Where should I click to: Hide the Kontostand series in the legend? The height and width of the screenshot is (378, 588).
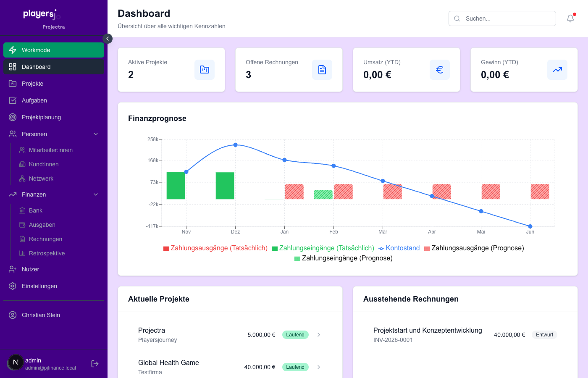(399, 248)
